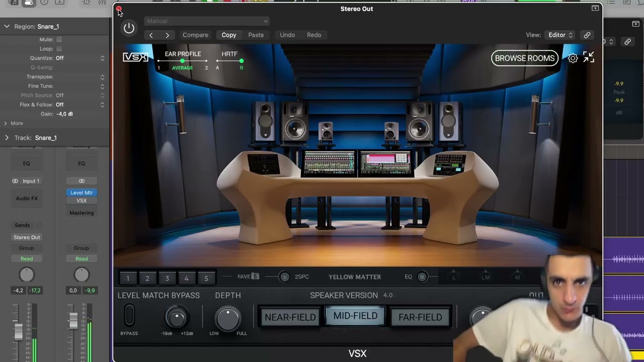Switch to MID-FIELD speakers

pyautogui.click(x=355, y=316)
